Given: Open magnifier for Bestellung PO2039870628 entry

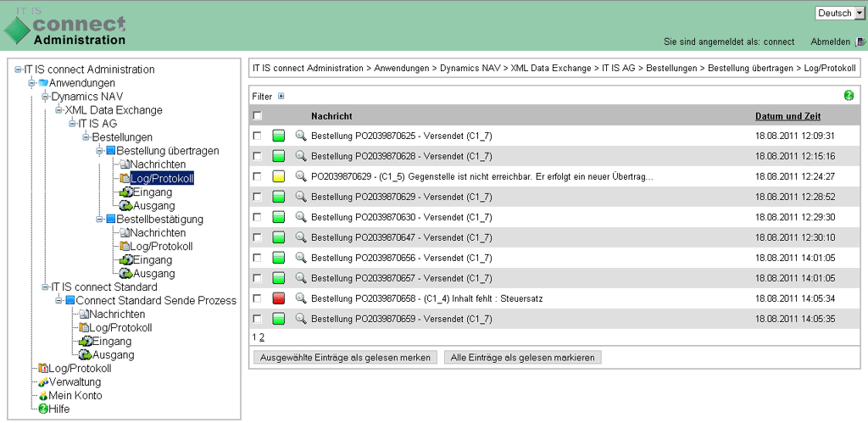Looking at the screenshot, I should pos(301,156).
